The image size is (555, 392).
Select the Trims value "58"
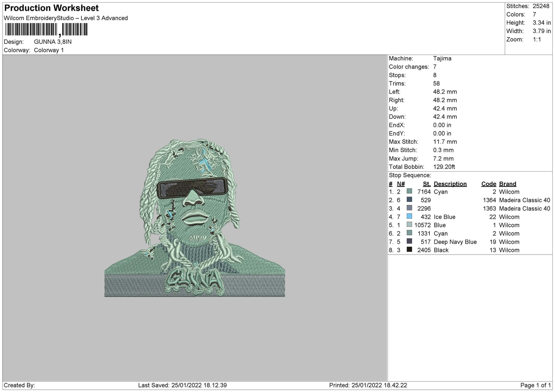click(x=436, y=83)
